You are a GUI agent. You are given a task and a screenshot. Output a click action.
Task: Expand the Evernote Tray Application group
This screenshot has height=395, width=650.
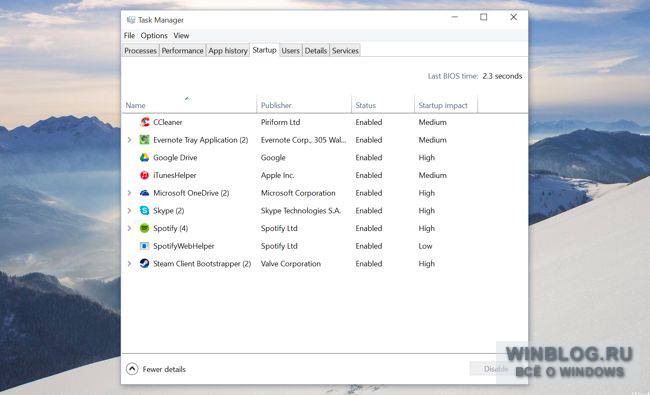point(129,140)
